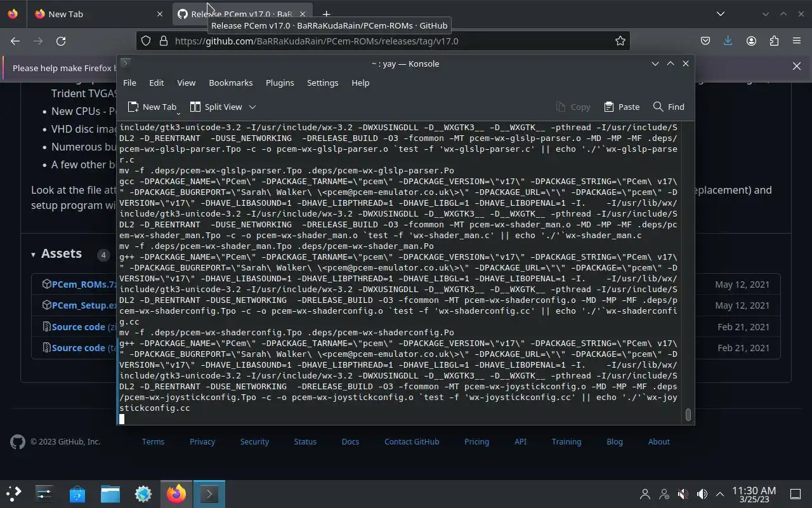Open the Firefox extensions panel

point(774,41)
